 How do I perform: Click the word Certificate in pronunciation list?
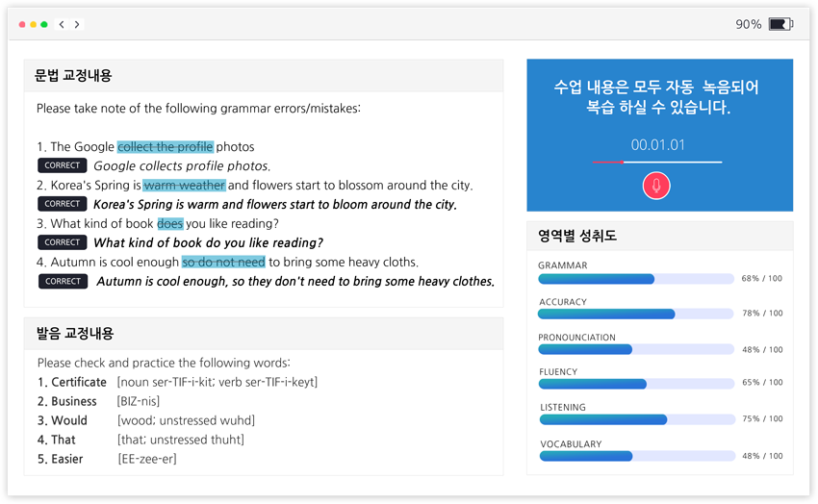coord(79,382)
